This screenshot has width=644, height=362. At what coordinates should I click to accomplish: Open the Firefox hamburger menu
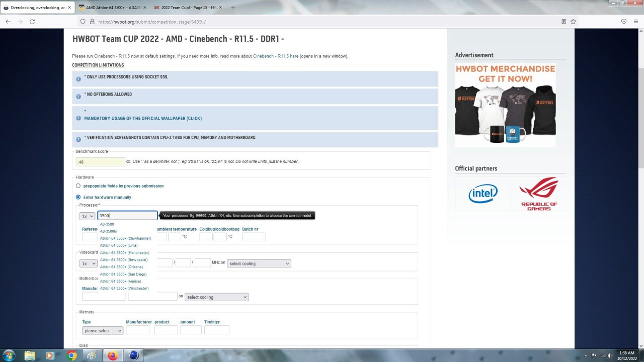636,22
